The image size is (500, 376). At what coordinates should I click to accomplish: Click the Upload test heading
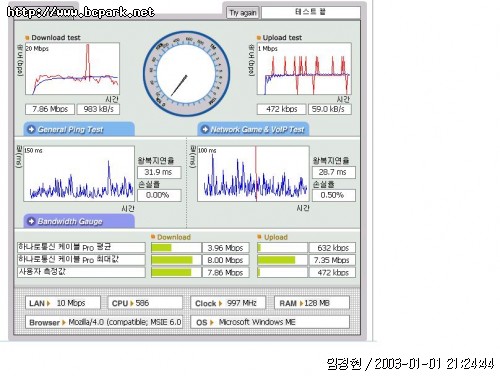(282, 38)
